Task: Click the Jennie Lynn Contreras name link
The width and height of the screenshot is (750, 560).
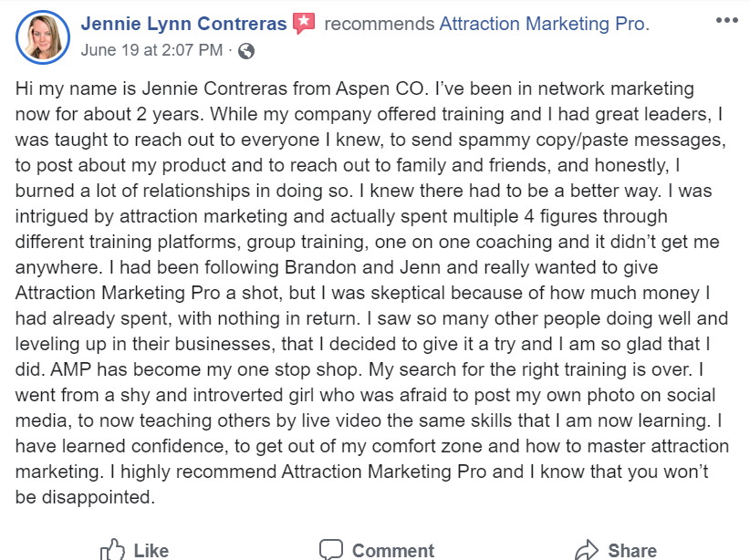Action: pos(183,24)
